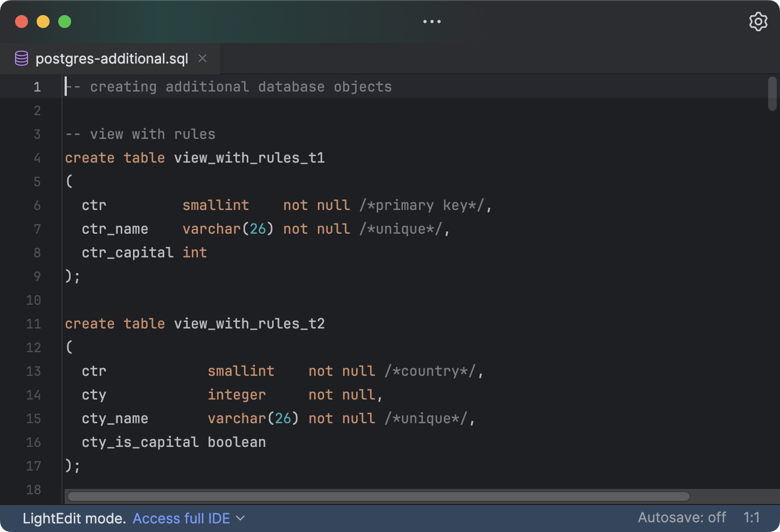Click the column name ctr_capital
The height and width of the screenshot is (532, 780).
pos(128,253)
